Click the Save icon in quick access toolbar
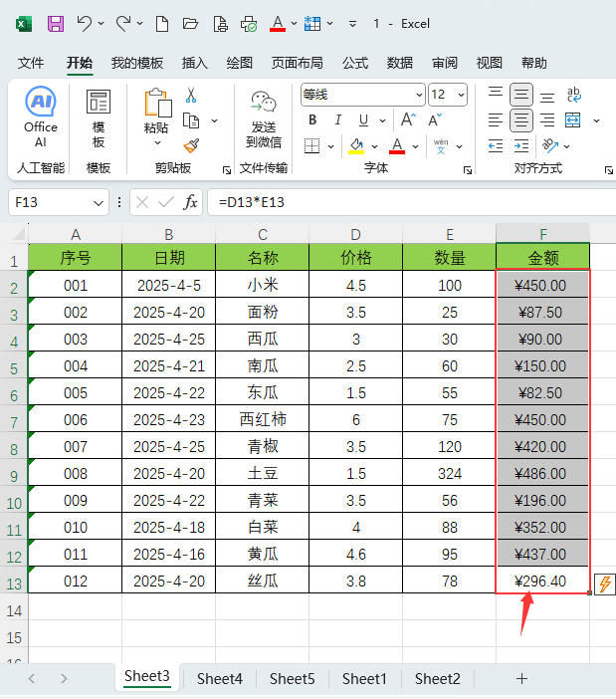616x699 pixels. 56,24
